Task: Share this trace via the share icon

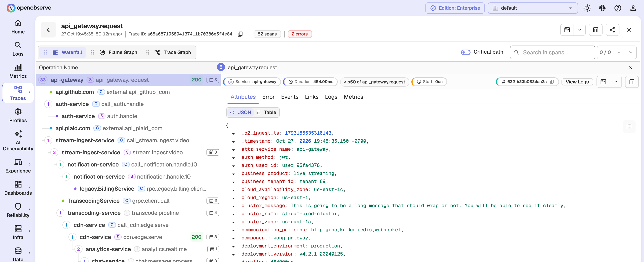Action: click(x=612, y=30)
